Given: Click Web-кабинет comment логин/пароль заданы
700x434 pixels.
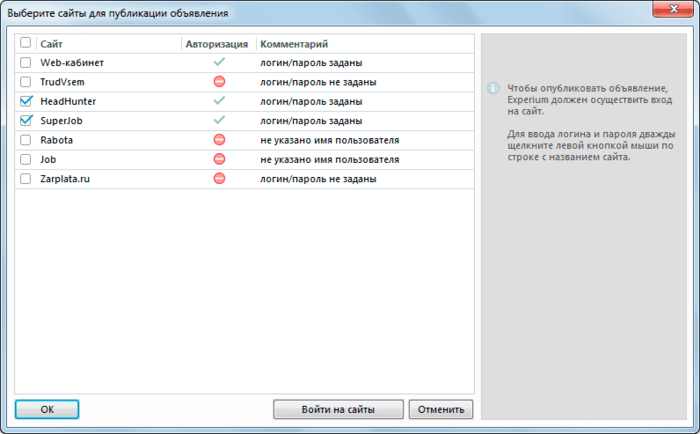Looking at the screenshot, I should [x=311, y=63].
